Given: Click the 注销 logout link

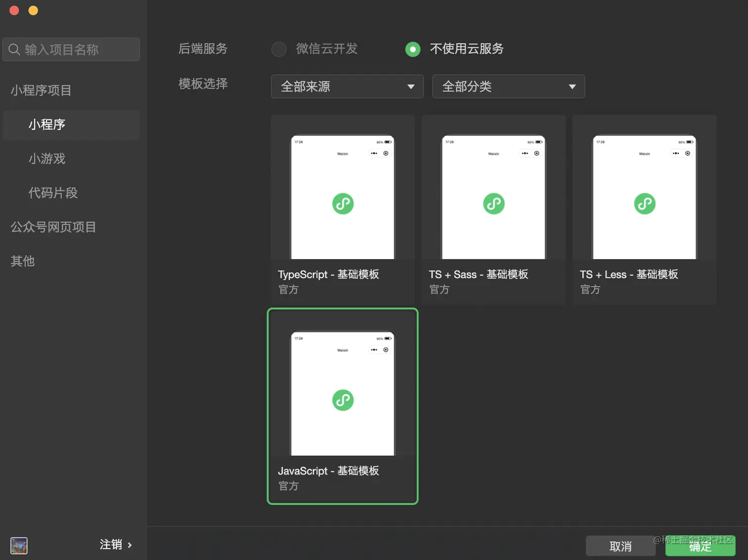Looking at the screenshot, I should coord(111,545).
